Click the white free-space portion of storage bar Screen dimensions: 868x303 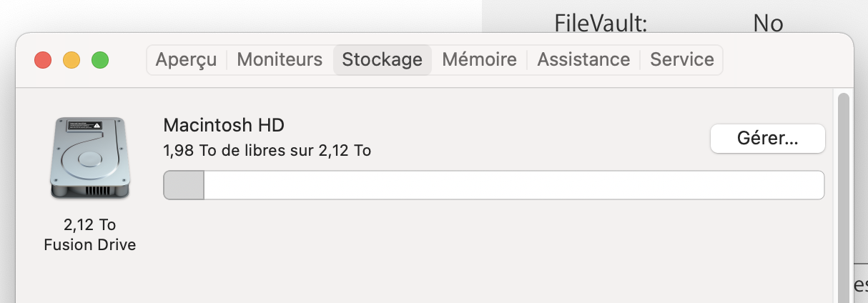(x=513, y=185)
